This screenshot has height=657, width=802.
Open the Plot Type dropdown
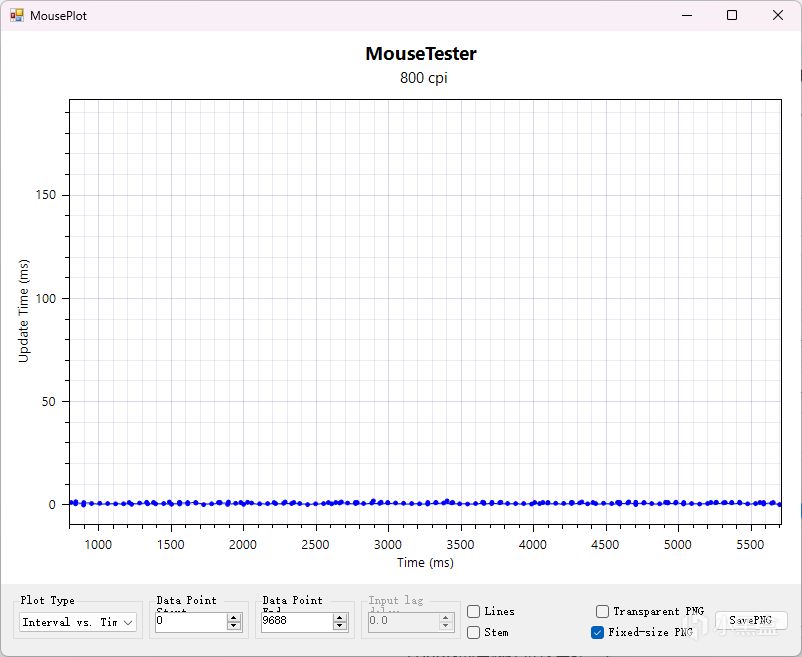[x=78, y=622]
